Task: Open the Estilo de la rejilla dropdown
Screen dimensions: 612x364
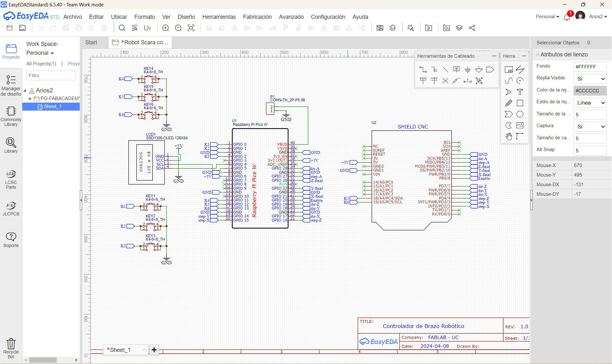Action: point(590,103)
